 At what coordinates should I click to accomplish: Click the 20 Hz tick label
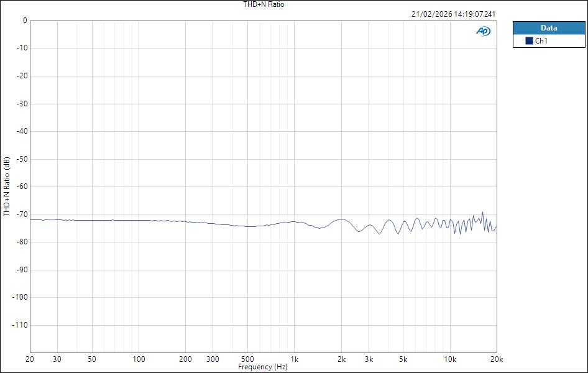tap(29, 359)
